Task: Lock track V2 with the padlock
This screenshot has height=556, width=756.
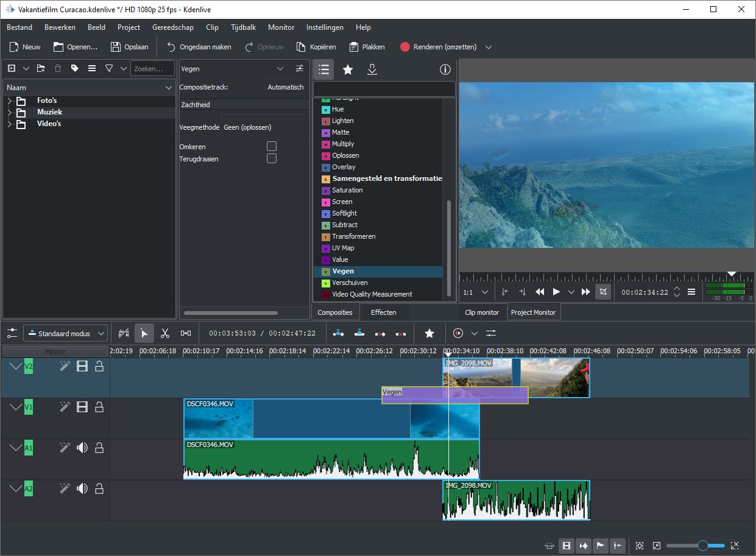Action: tap(99, 366)
